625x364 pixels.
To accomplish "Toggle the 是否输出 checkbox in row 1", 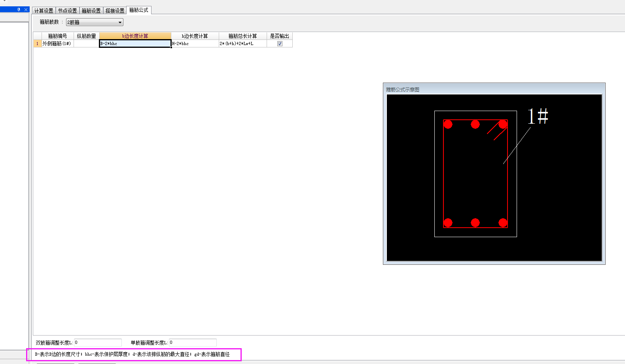I will click(280, 43).
